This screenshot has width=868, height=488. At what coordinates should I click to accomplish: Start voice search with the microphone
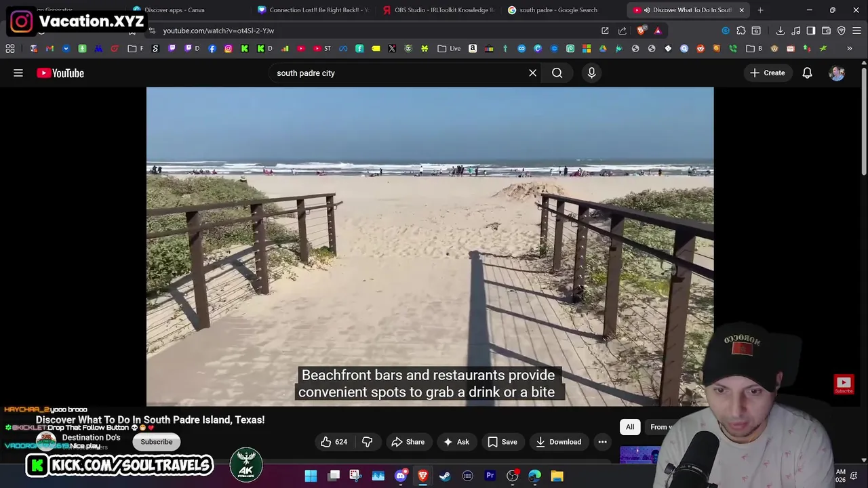click(x=591, y=73)
